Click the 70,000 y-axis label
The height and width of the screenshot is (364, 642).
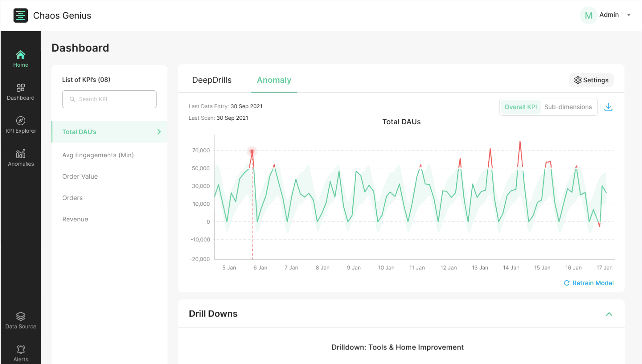click(x=201, y=150)
